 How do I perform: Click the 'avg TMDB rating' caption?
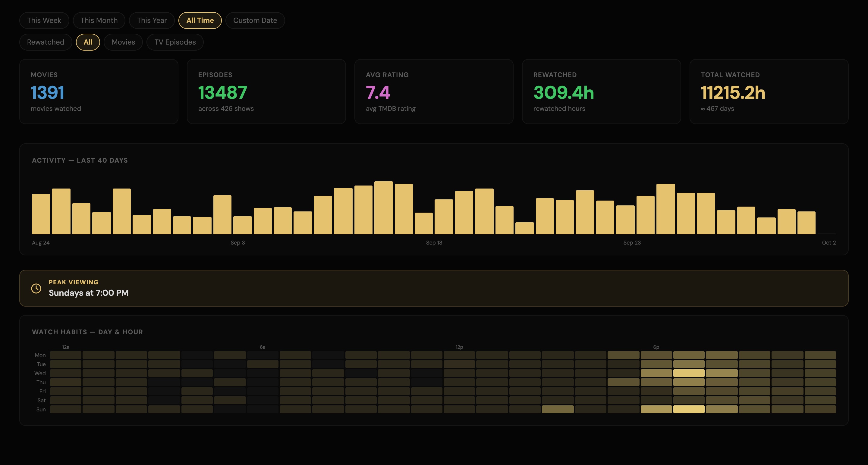[391, 109]
